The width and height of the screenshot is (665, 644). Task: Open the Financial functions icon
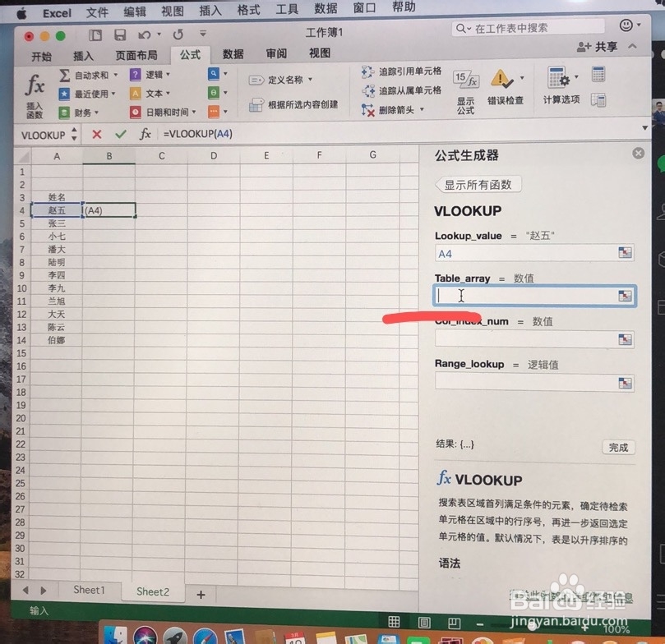click(64, 113)
